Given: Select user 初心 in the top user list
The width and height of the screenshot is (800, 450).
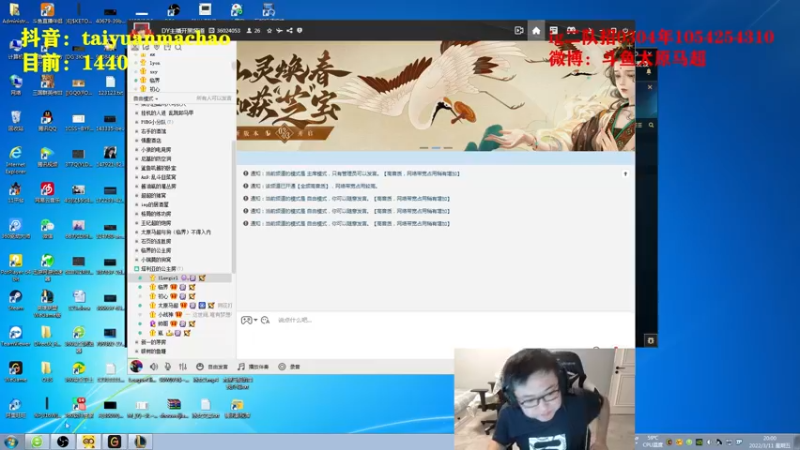Looking at the screenshot, I should pyautogui.click(x=155, y=89).
